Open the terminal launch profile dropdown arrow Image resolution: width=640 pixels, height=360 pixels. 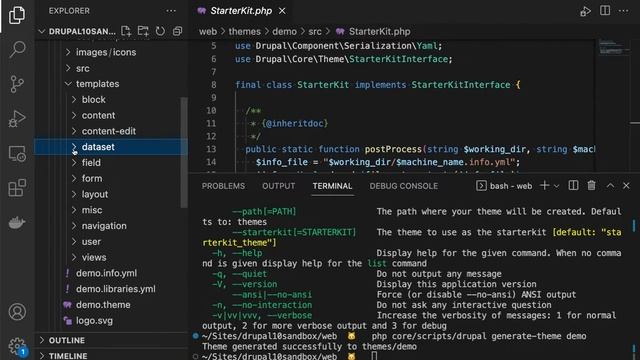[556, 186]
